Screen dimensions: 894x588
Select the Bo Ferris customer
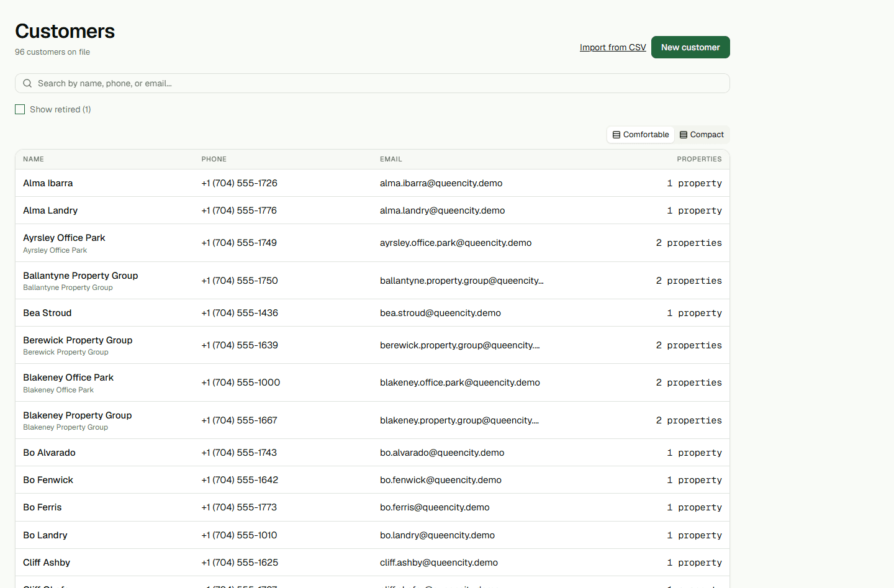[x=42, y=507]
